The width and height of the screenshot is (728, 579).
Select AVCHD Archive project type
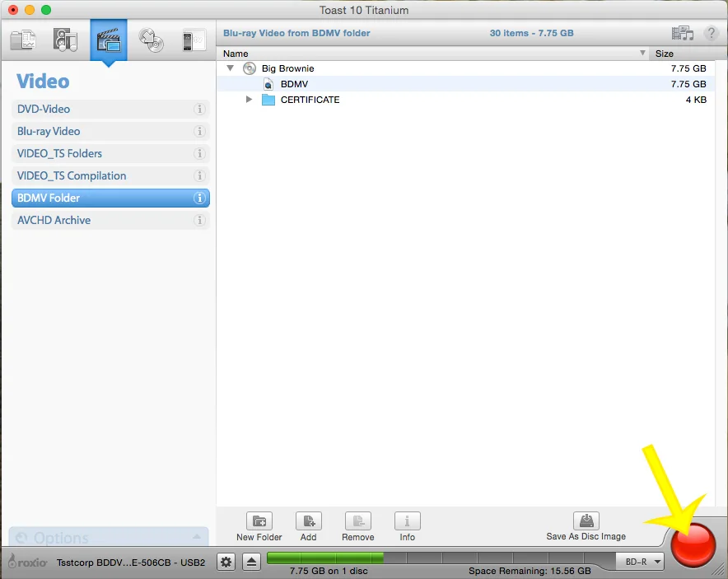click(110, 220)
